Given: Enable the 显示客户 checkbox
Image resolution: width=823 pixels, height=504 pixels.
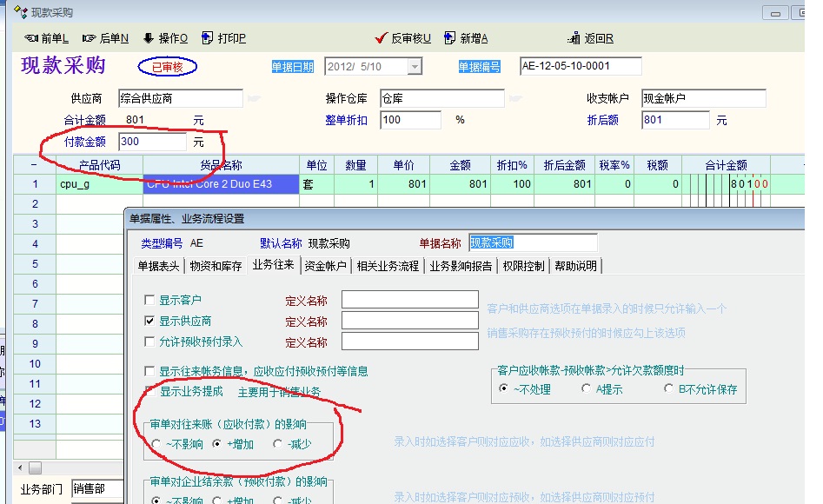Looking at the screenshot, I should (x=150, y=300).
